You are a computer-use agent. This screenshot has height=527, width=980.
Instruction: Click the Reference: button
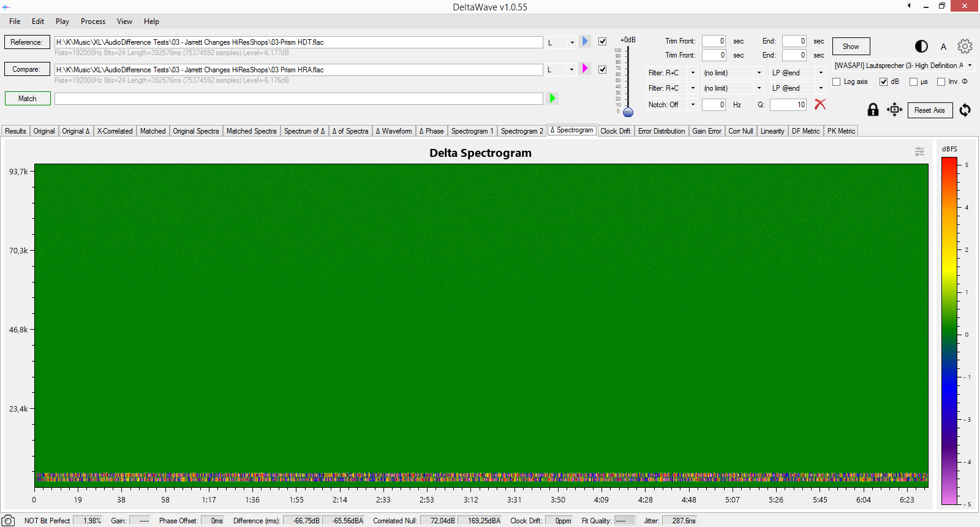click(x=27, y=42)
